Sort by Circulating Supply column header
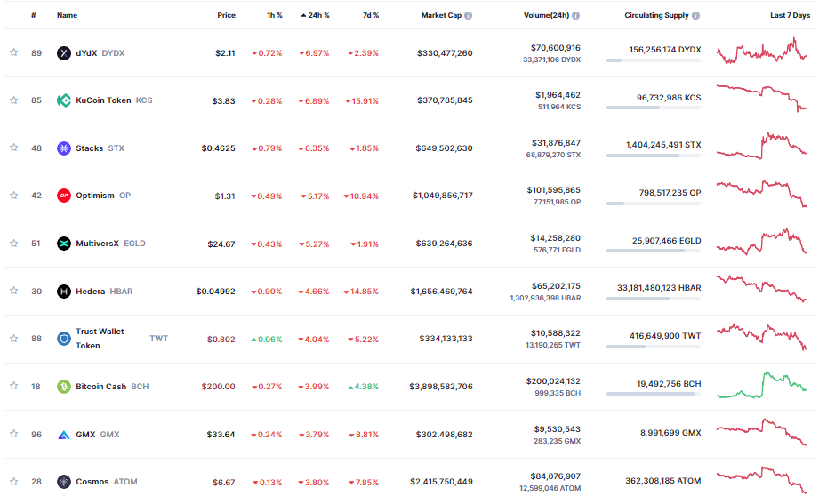Image resolution: width=819 pixels, height=504 pixels. (656, 15)
